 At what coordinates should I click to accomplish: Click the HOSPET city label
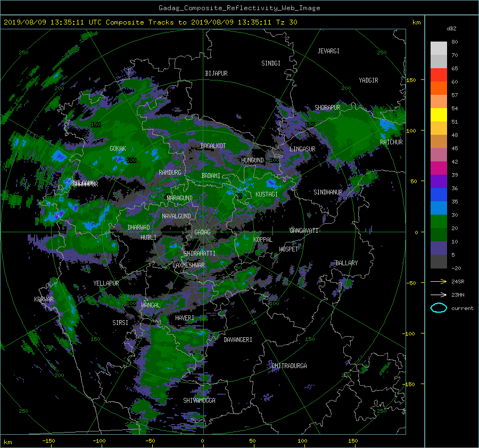[x=288, y=249]
